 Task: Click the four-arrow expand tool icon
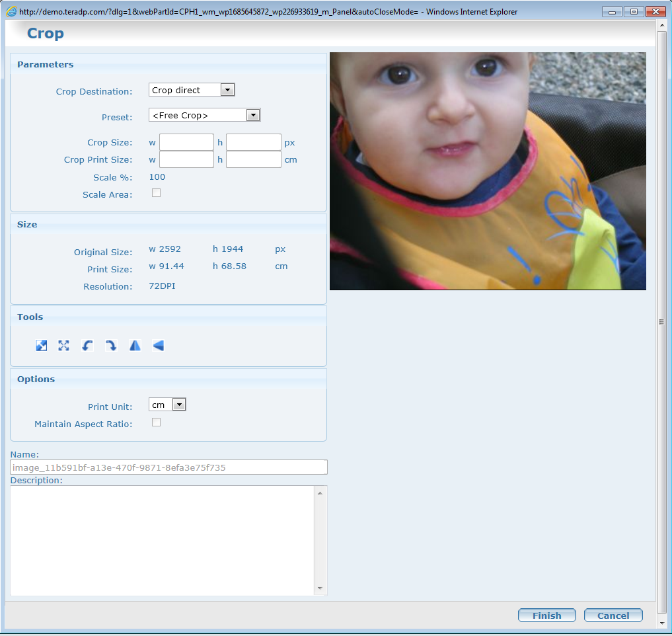[x=64, y=345]
